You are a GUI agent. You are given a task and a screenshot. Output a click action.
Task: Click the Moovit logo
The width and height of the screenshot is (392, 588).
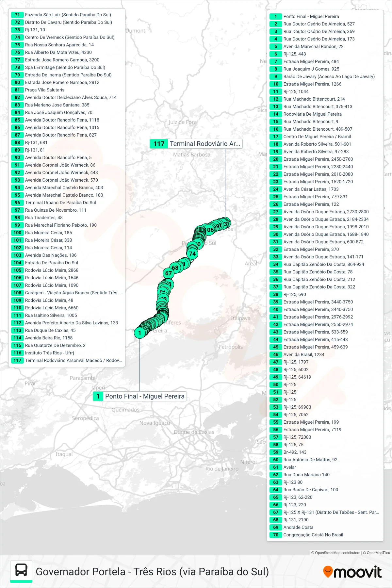(352, 572)
